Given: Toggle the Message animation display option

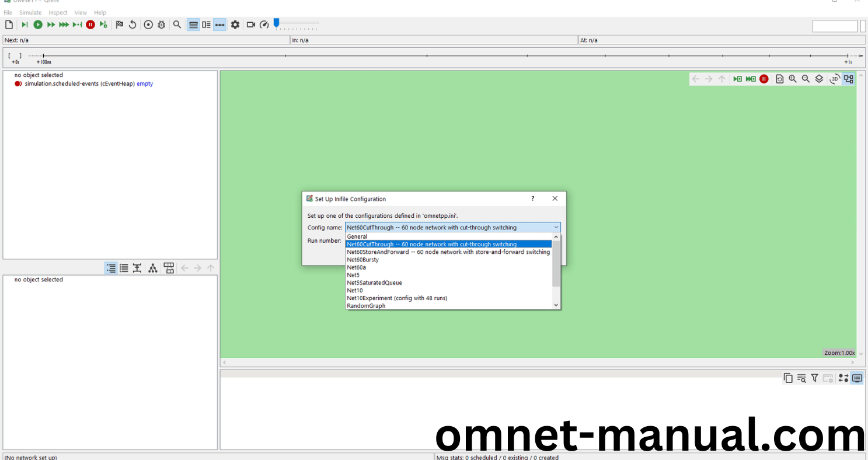Looking at the screenshot, I should click(219, 25).
